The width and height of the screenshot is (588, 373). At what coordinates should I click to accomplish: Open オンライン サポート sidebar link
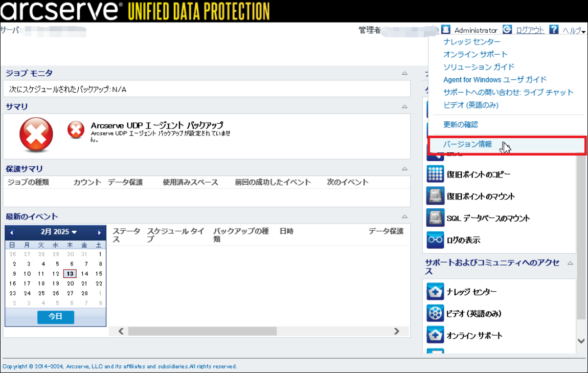[474, 336]
